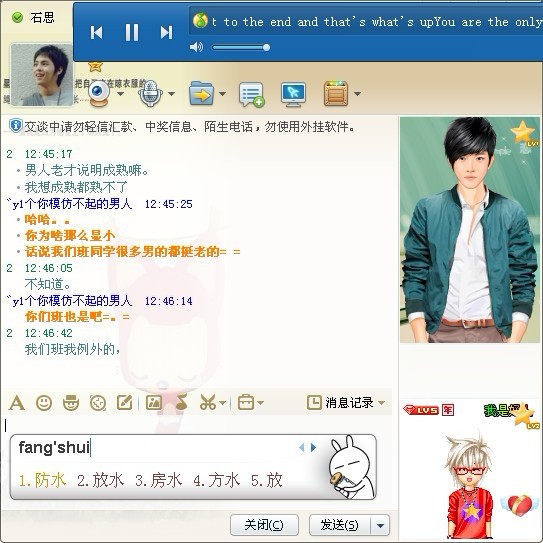Click message 我们班我例外的,

click(x=73, y=349)
